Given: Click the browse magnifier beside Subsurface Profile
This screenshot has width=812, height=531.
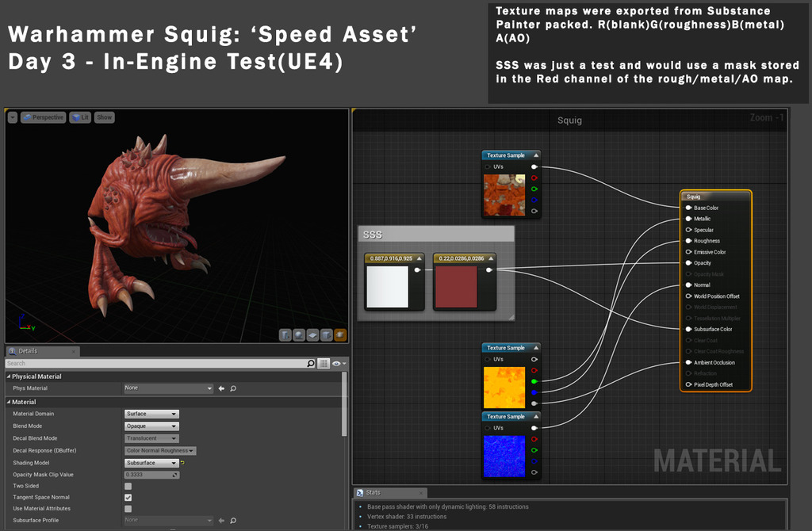Looking at the screenshot, I should click(233, 520).
